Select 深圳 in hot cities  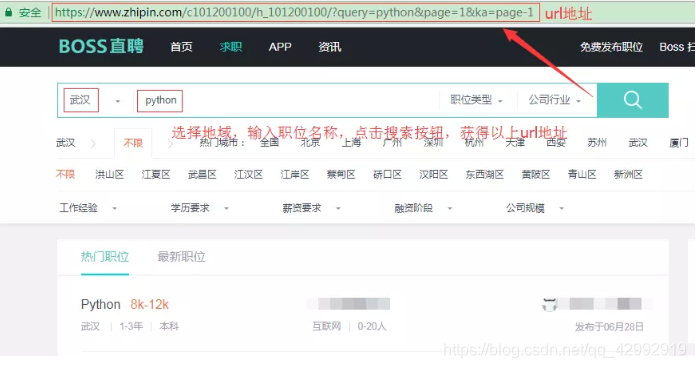[x=433, y=143]
